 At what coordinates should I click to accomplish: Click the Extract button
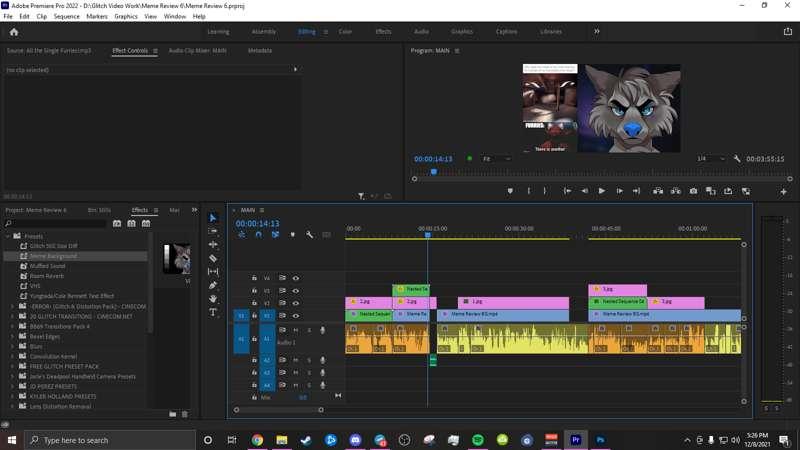[x=676, y=191]
